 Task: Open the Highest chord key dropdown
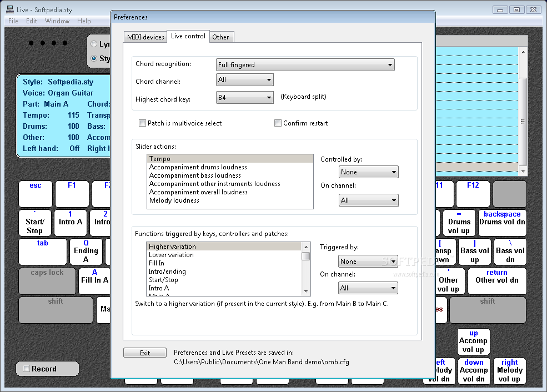(x=244, y=98)
